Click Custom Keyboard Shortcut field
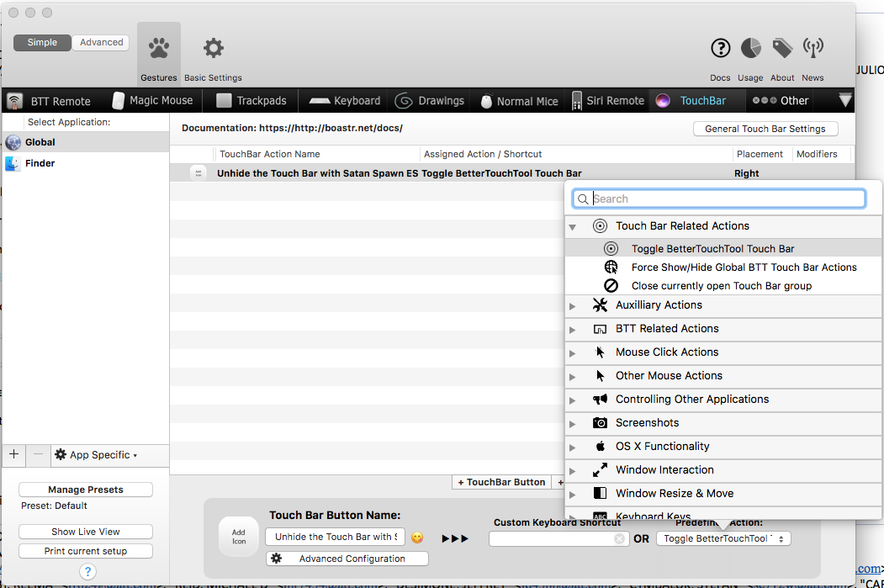Screen dimensions: 884x588 pos(558,539)
